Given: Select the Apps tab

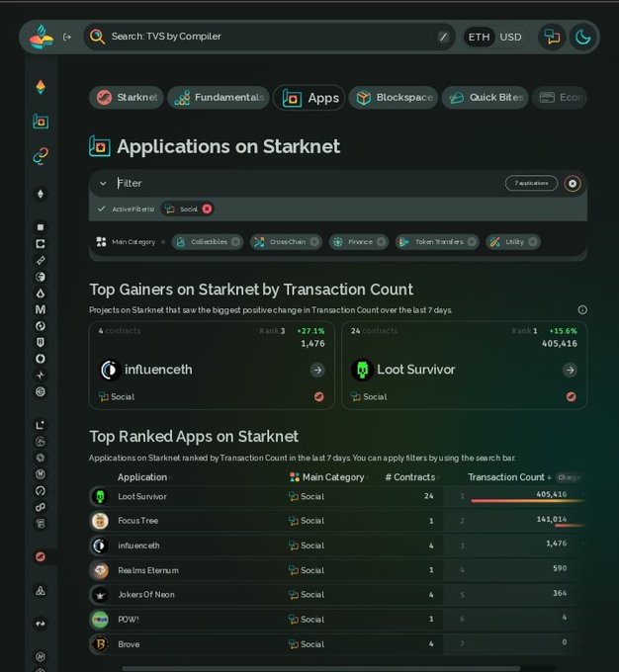Looking at the screenshot, I should [x=309, y=98].
